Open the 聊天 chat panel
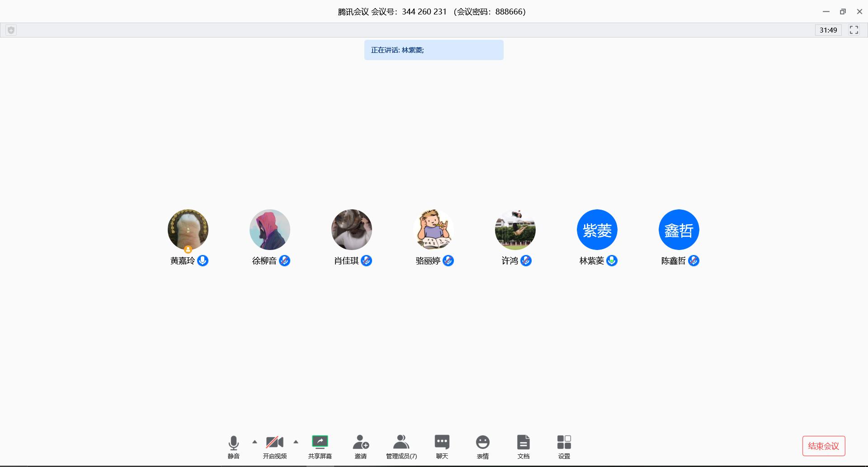This screenshot has height=467, width=868. pos(442,442)
